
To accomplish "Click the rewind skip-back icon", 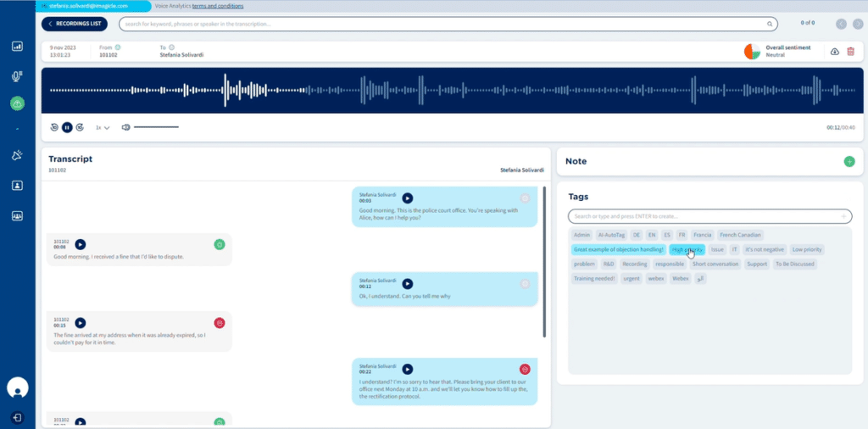I will point(54,127).
